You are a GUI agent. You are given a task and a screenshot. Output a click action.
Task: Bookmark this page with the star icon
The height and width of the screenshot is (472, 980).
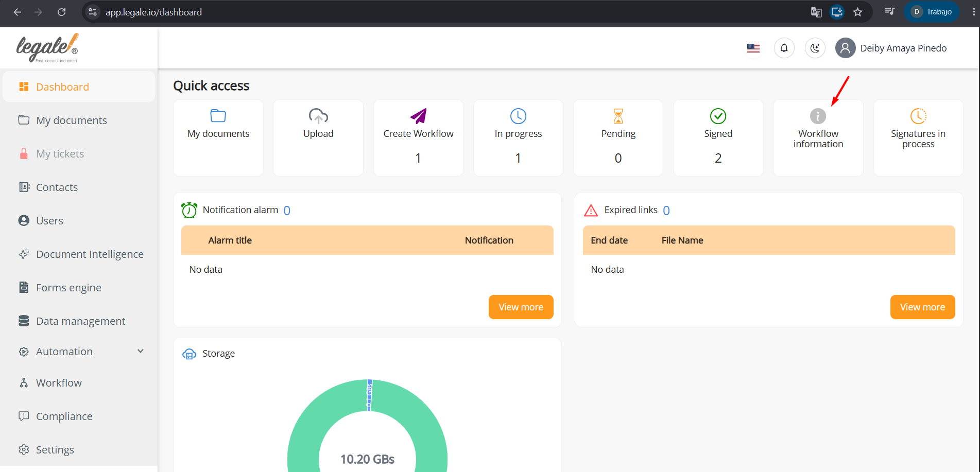(857, 12)
